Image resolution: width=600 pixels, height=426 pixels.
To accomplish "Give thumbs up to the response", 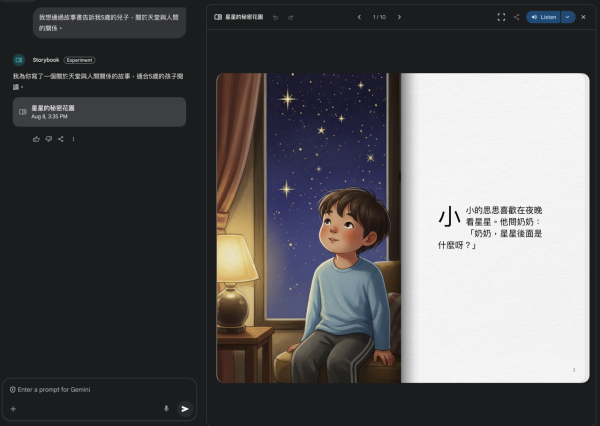I will (x=36, y=139).
